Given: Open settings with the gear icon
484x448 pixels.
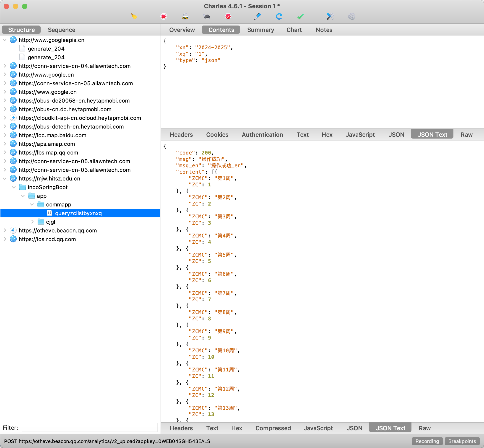Looking at the screenshot, I should [x=351, y=16].
